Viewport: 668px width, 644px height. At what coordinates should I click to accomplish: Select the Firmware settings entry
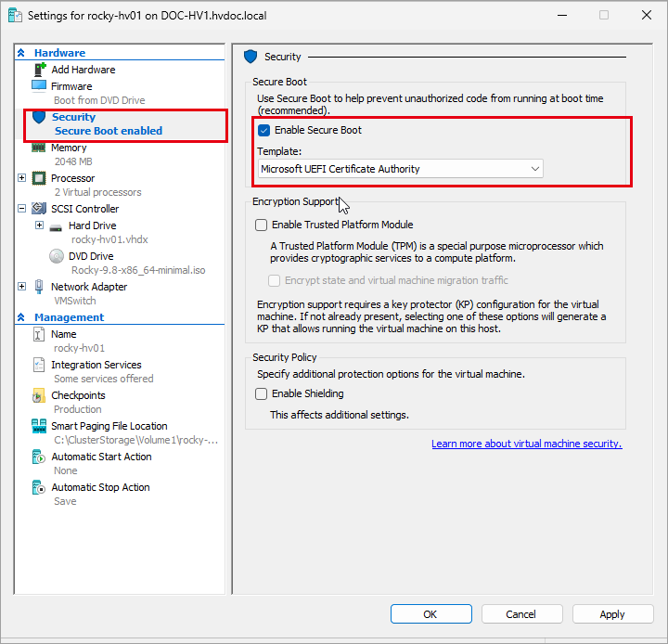71,86
